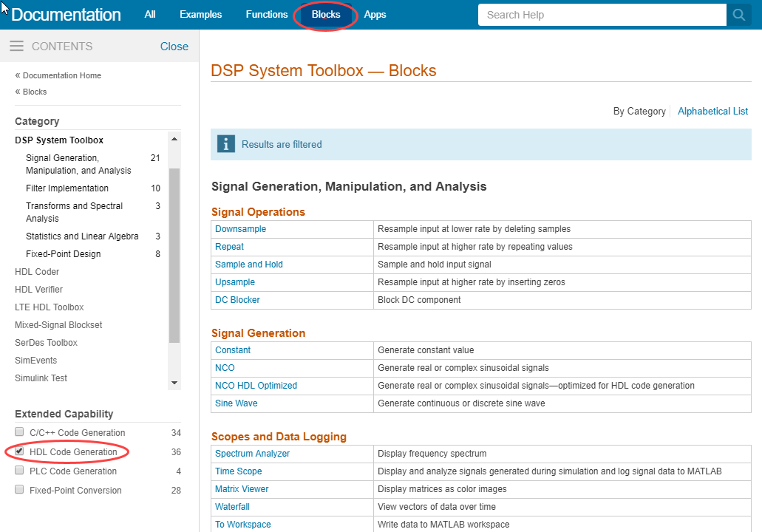Select the SimEvents category
The width and height of the screenshot is (762, 532).
[36, 361]
